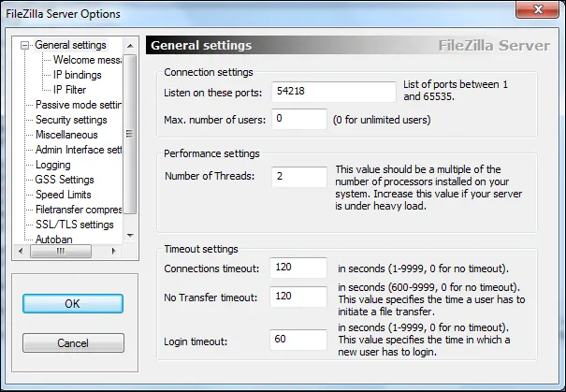
Task: Open the IP Filter page
Action: pyautogui.click(x=69, y=90)
